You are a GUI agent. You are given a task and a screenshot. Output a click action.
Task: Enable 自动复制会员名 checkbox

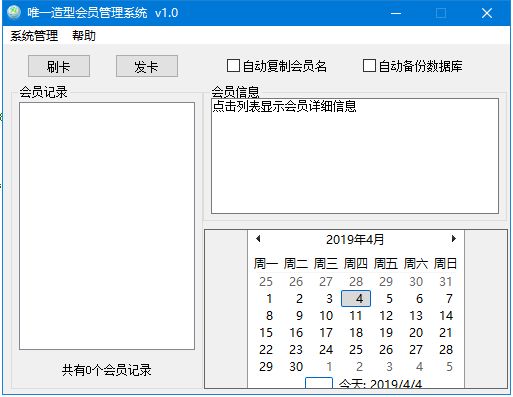(x=233, y=66)
